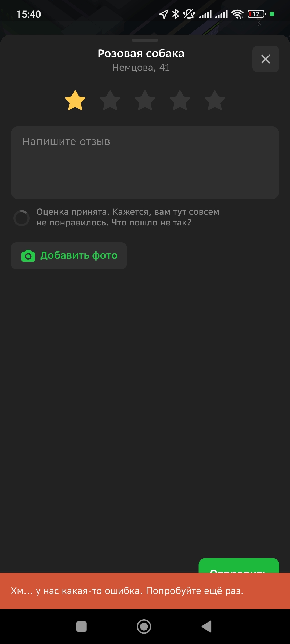Tap the Android home circle button
This screenshot has width=290, height=644.
click(144, 627)
